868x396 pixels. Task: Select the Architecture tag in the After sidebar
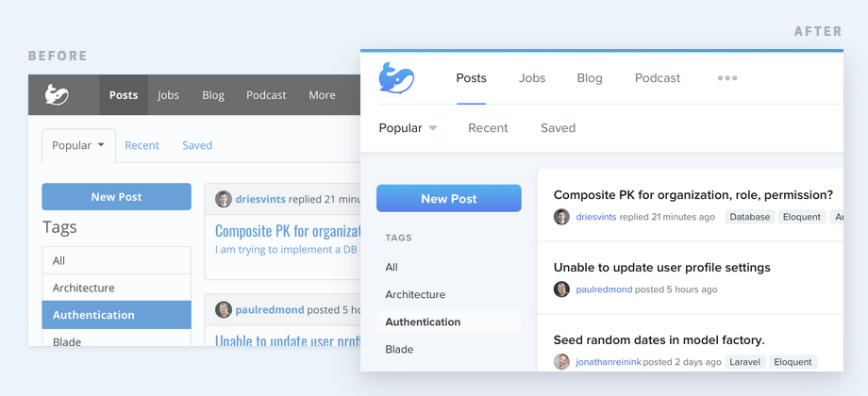coord(415,294)
